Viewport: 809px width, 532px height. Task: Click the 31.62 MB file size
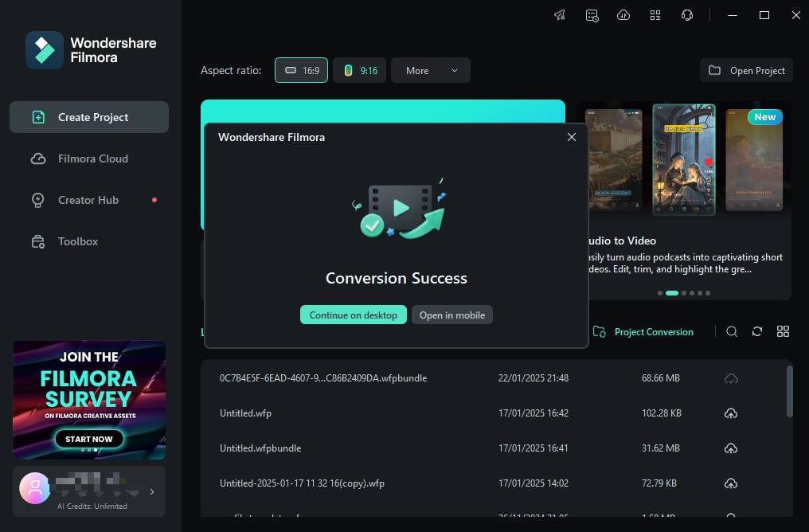[661, 448]
